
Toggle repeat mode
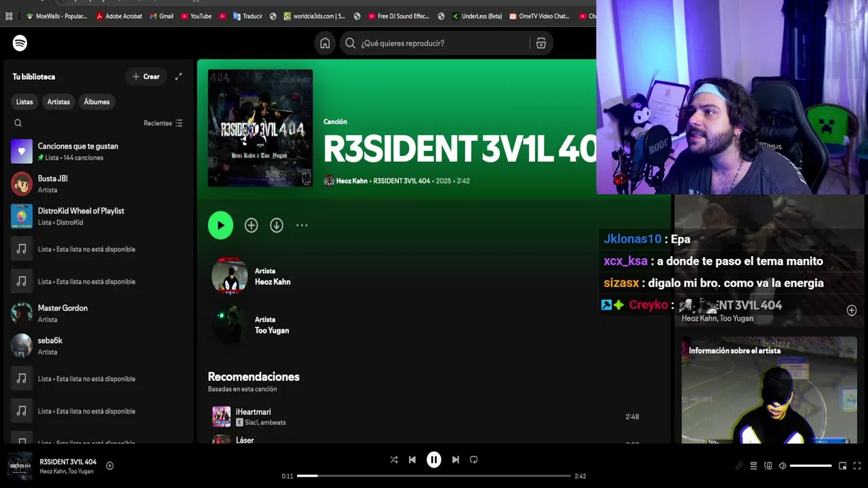point(474,460)
